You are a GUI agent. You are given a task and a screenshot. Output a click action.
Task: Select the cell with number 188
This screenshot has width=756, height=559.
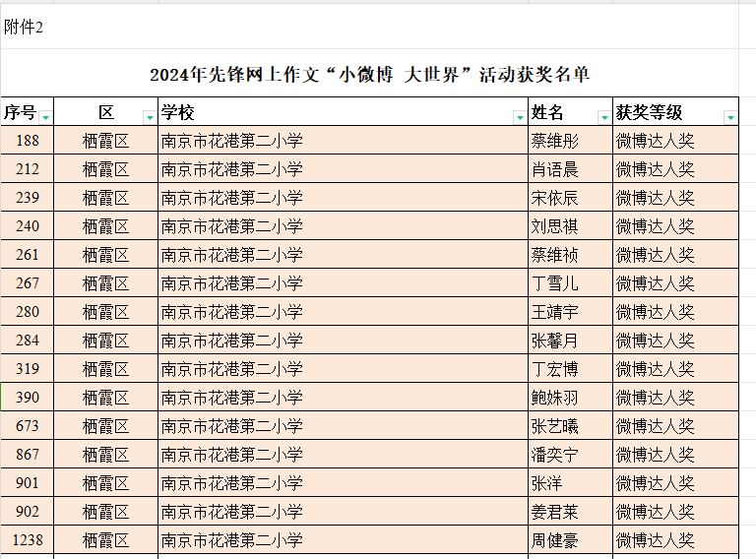pyautogui.click(x=27, y=140)
